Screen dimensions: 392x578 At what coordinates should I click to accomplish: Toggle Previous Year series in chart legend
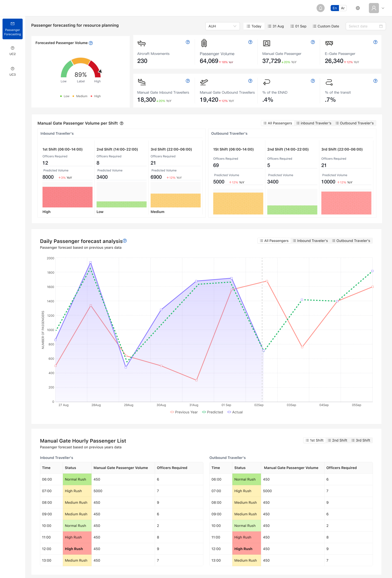click(x=184, y=412)
